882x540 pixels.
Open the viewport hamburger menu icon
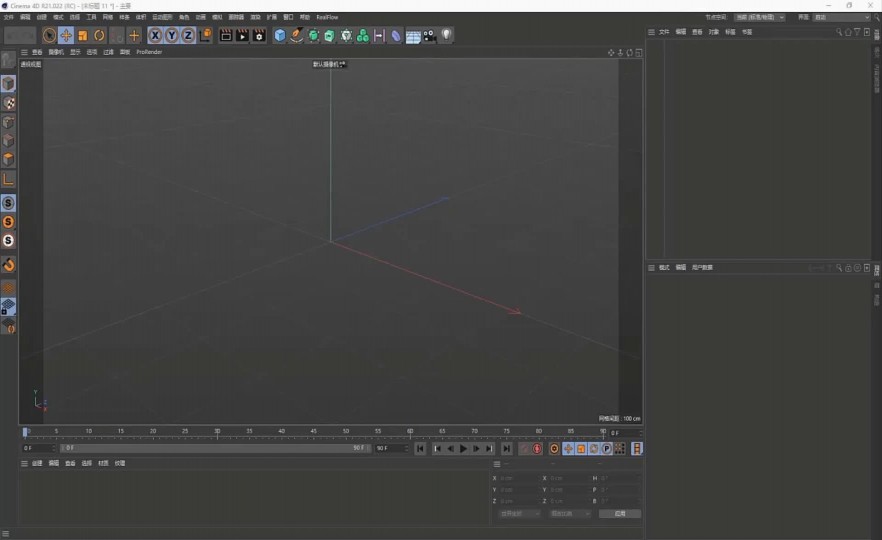click(x=24, y=52)
